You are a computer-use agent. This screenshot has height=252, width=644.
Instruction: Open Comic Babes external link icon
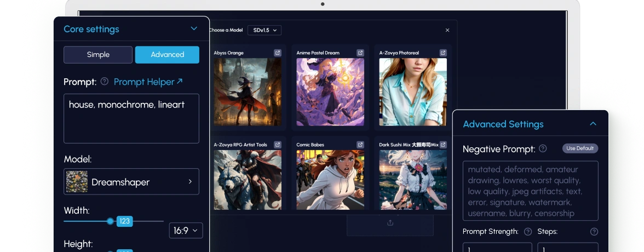coord(360,145)
